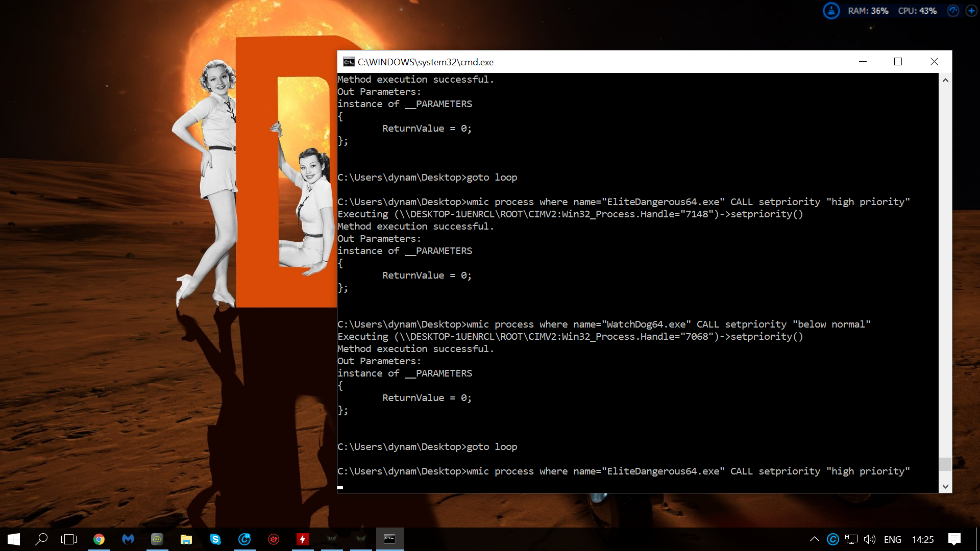Show hidden system tray icons

click(815, 539)
